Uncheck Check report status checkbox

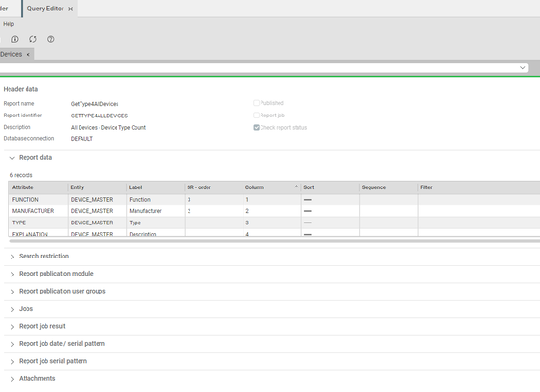pyautogui.click(x=256, y=127)
